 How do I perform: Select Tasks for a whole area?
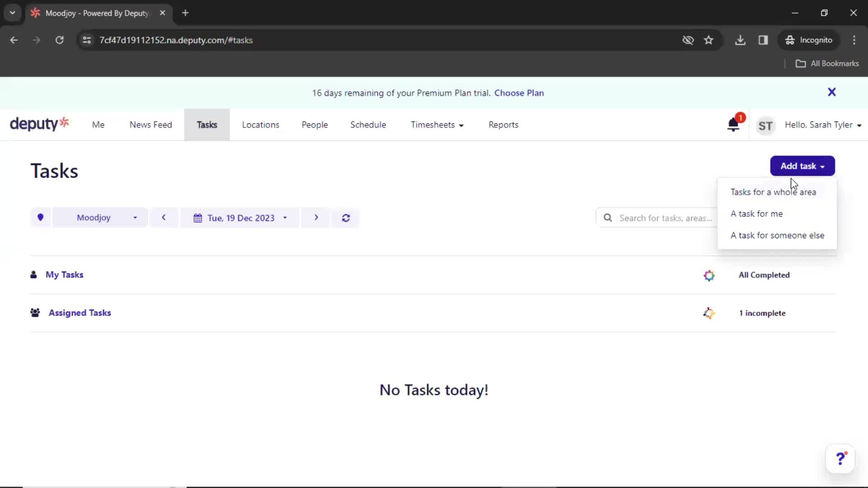tap(773, 191)
